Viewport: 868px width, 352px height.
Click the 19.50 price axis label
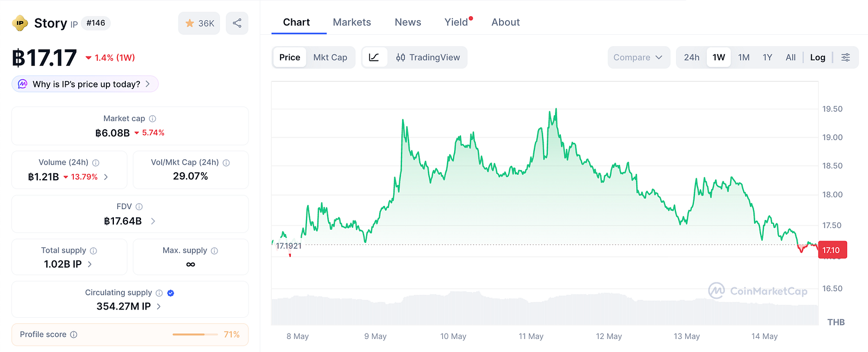coord(832,109)
